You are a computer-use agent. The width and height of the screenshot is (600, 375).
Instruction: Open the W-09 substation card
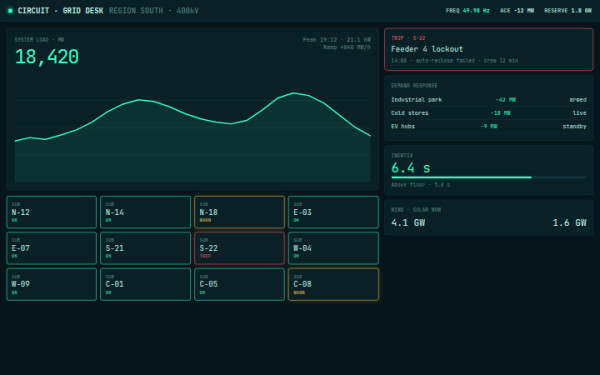point(52,284)
